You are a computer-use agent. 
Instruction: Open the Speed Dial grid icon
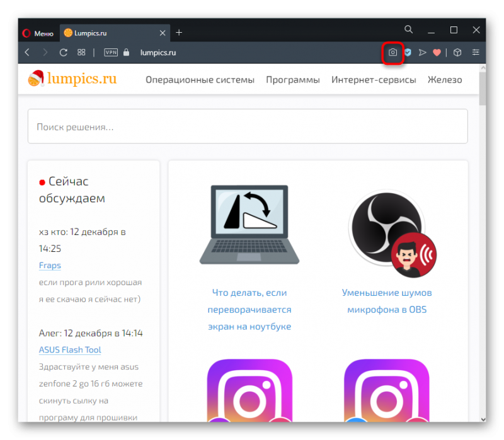click(81, 52)
